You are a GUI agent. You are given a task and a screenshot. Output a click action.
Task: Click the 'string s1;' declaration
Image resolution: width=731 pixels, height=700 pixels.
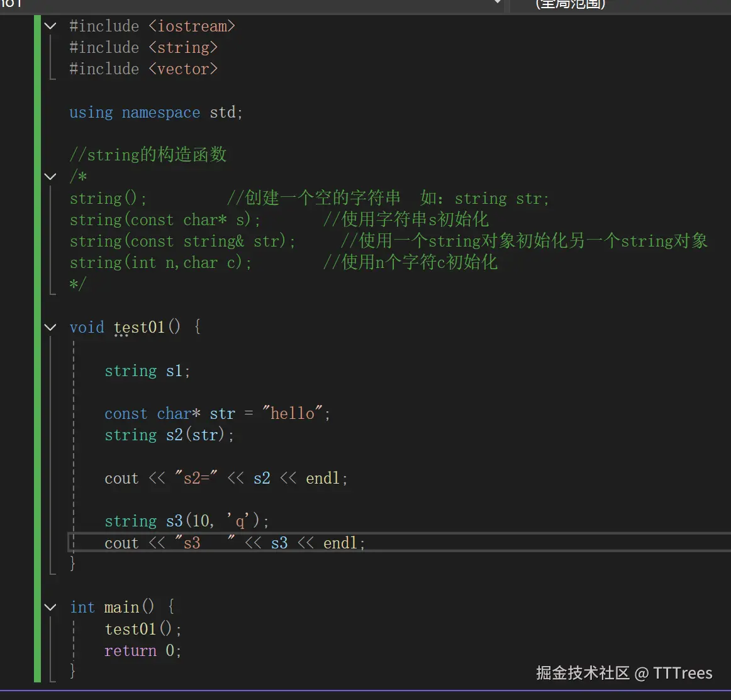point(147,371)
